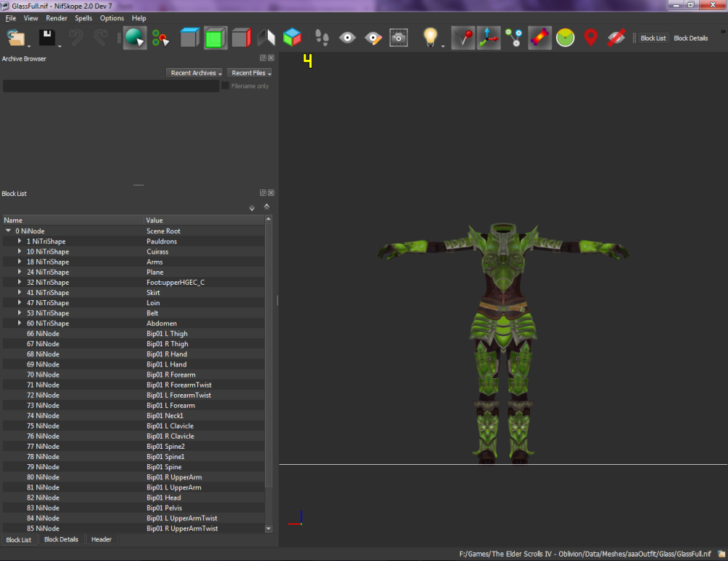This screenshot has height=561, width=728.
Task: Expand toolbar overflow chevron at right
Action: click(723, 31)
